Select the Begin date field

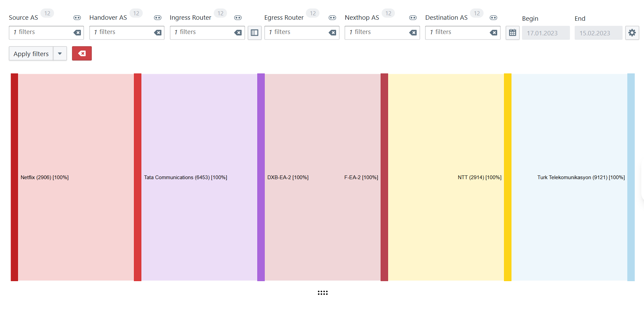545,33
